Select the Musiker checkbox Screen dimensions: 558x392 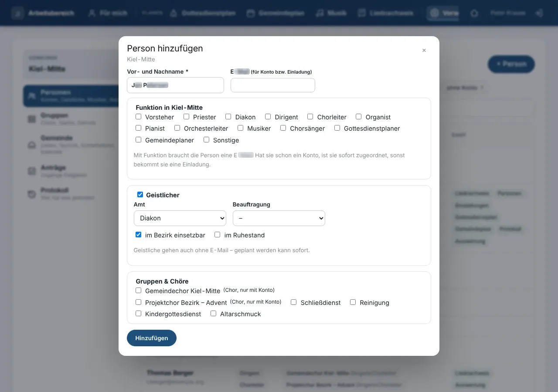[240, 128]
